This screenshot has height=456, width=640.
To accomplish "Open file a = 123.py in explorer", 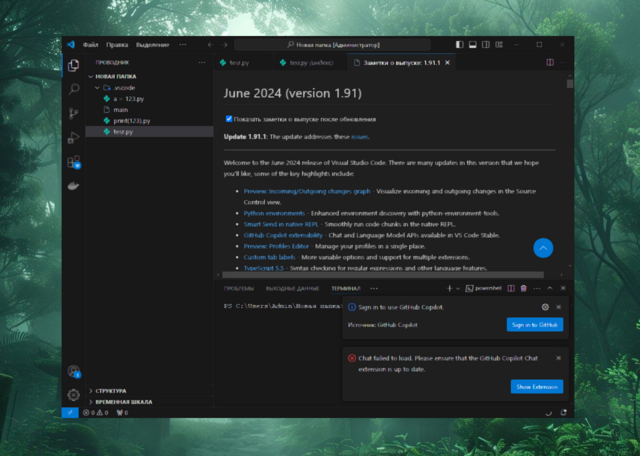I will point(149,98).
